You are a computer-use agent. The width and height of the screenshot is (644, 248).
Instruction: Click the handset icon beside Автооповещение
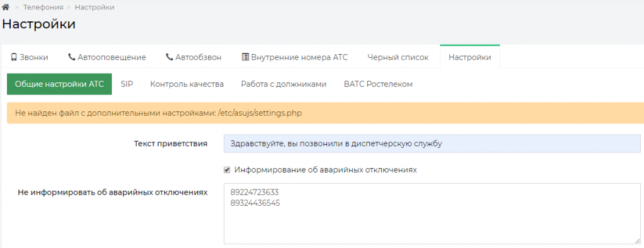pos(72,57)
